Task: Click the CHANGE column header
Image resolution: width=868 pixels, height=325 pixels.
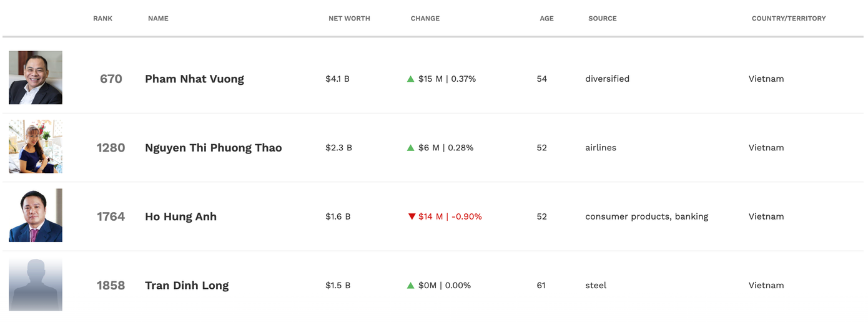Action: [425, 19]
